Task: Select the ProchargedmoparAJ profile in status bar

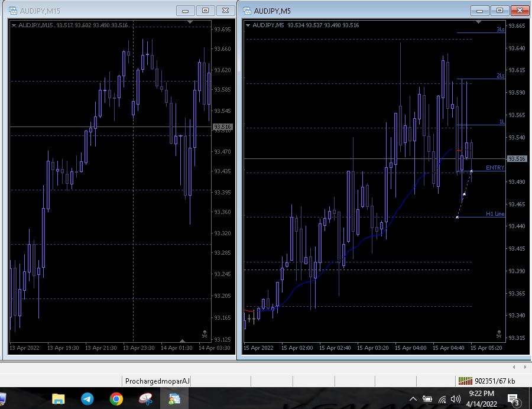Action: pos(157,381)
